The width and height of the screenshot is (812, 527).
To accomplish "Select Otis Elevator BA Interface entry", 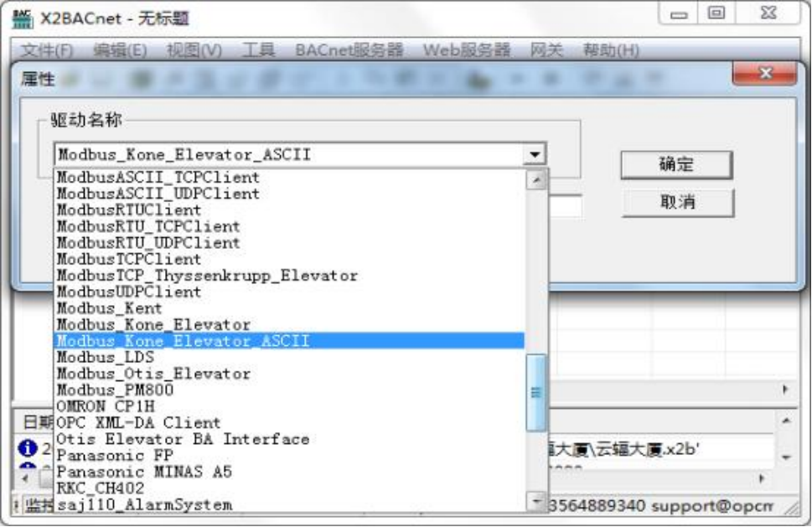I will [x=289, y=439].
